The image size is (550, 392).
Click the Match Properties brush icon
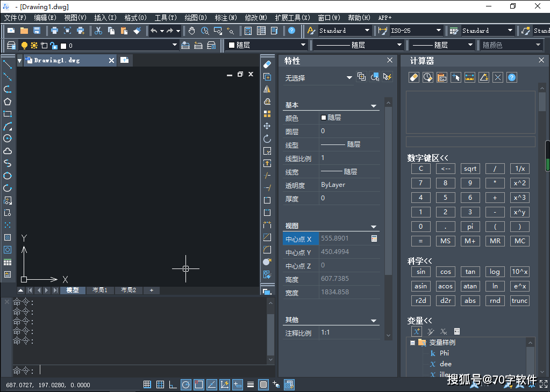[x=137, y=31]
